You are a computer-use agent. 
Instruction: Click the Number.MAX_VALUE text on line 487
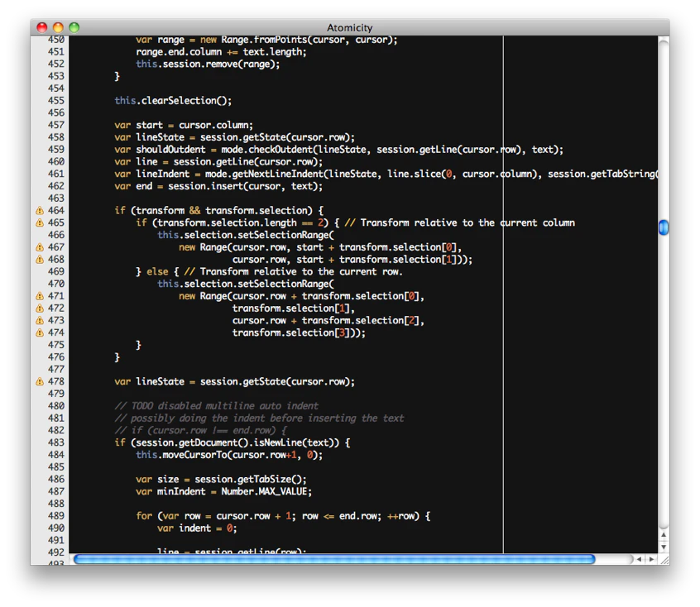coord(266,491)
